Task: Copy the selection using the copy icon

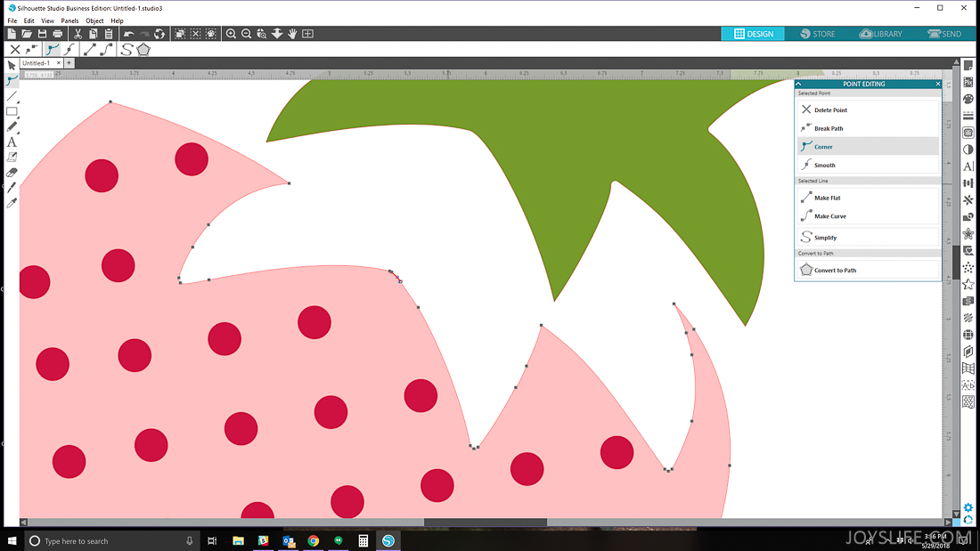Action: (93, 34)
